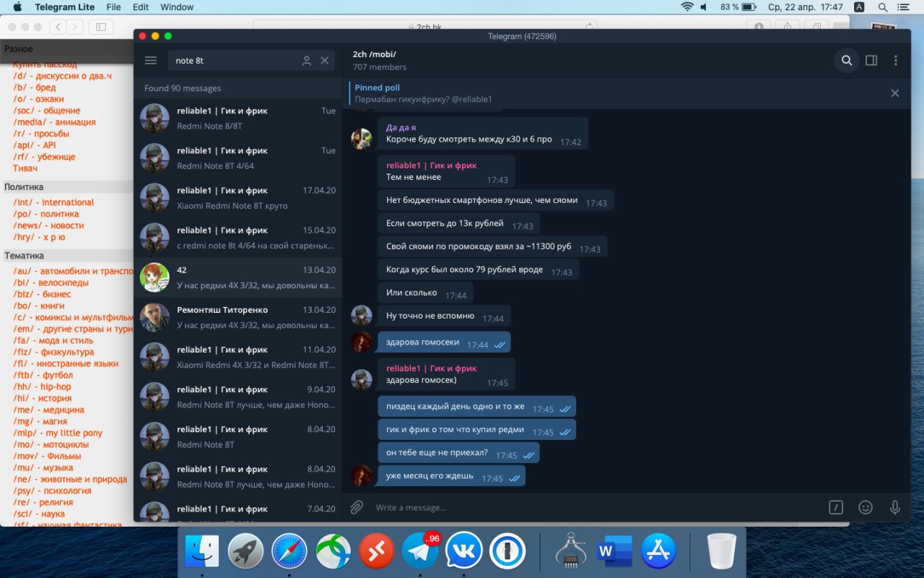Open Spotlight search in menu bar
Screen dimensions: 924x578
(x=883, y=7)
